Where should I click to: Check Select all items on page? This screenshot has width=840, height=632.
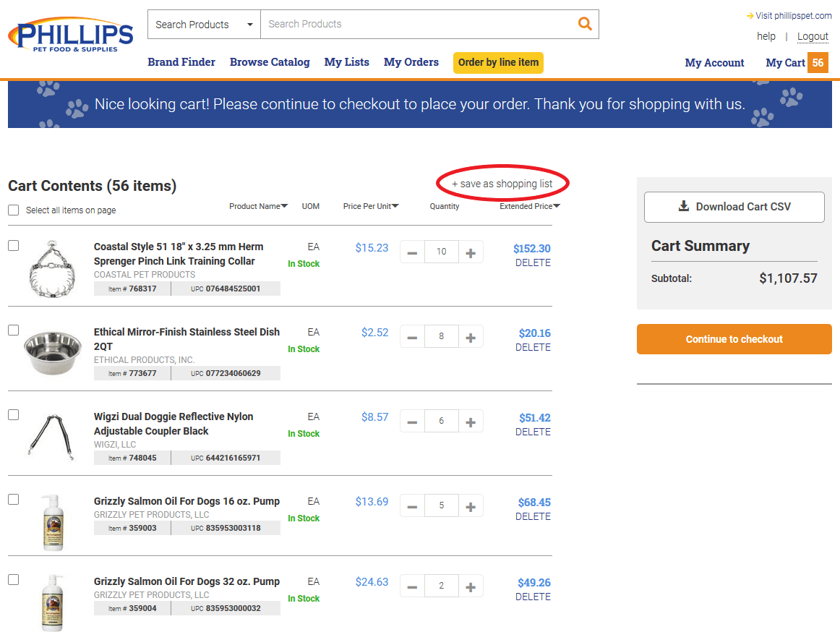pyautogui.click(x=14, y=210)
